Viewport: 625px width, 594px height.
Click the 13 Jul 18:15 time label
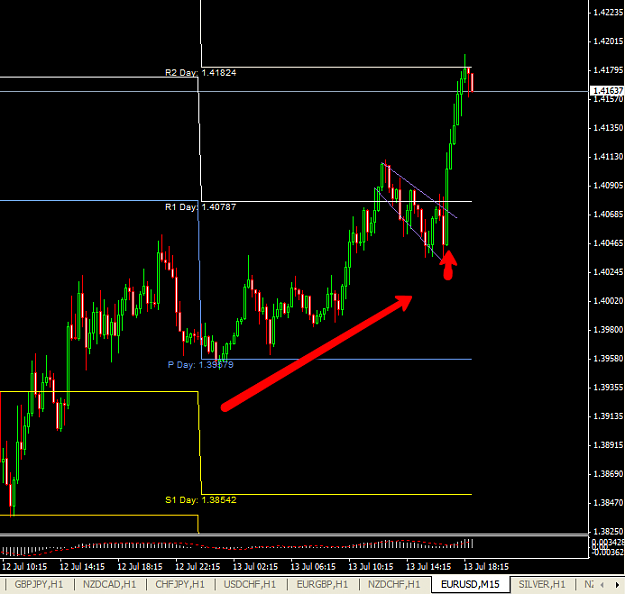[486, 566]
